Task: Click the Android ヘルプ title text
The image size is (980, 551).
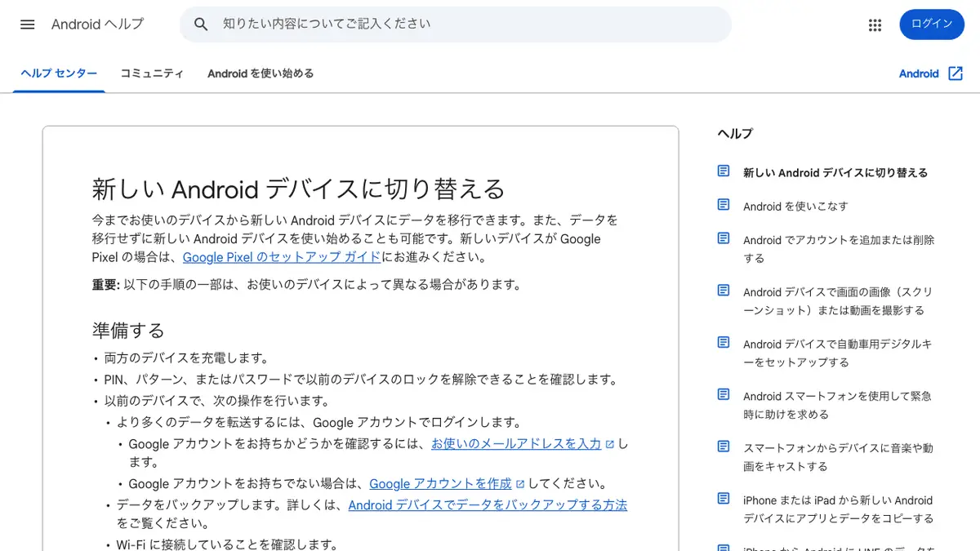Action: [x=97, y=24]
